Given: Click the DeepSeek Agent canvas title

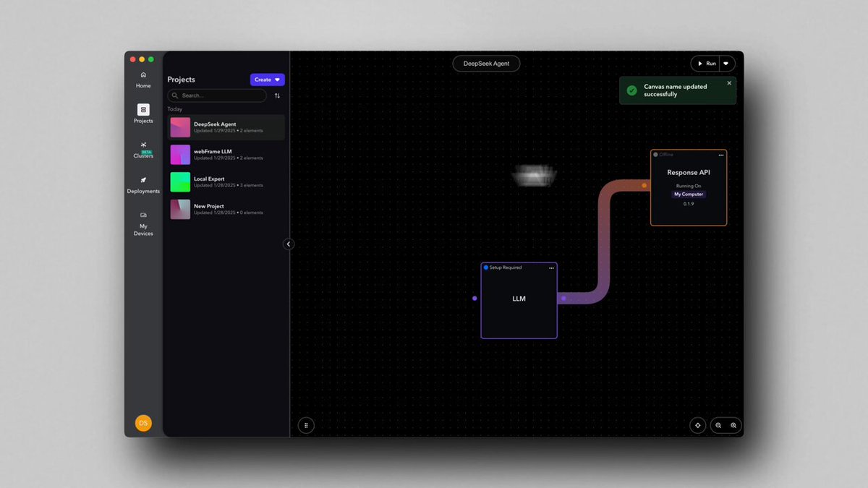Looking at the screenshot, I should point(486,64).
